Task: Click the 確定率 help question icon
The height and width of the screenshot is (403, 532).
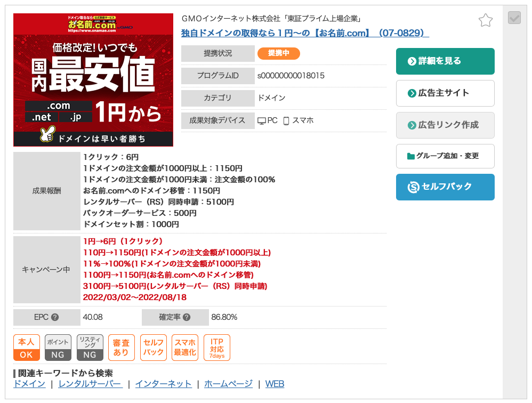Action: click(187, 317)
